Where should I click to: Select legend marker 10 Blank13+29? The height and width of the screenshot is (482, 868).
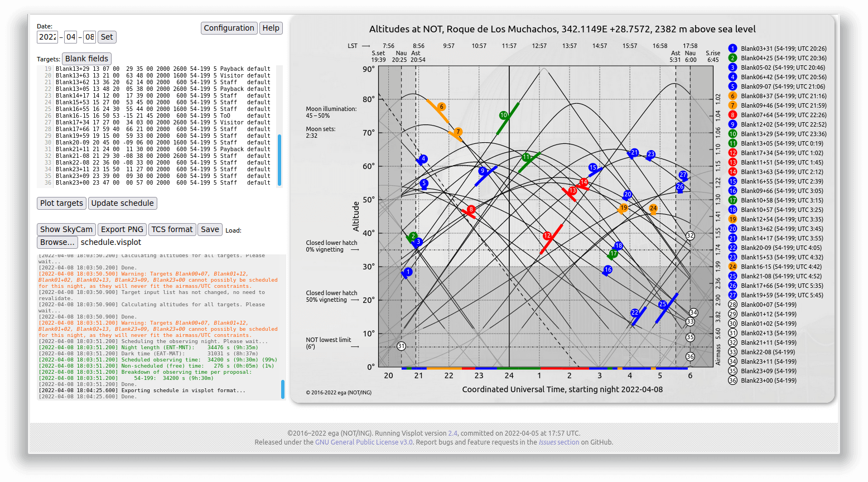pos(733,134)
